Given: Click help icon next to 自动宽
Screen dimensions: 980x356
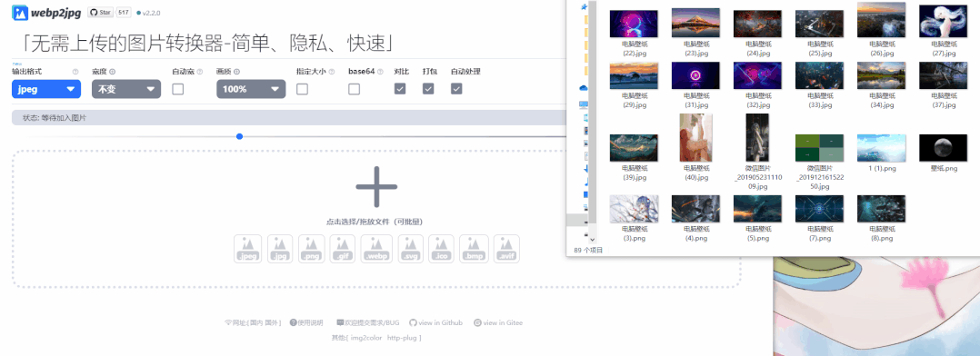Looking at the screenshot, I should [x=200, y=72].
